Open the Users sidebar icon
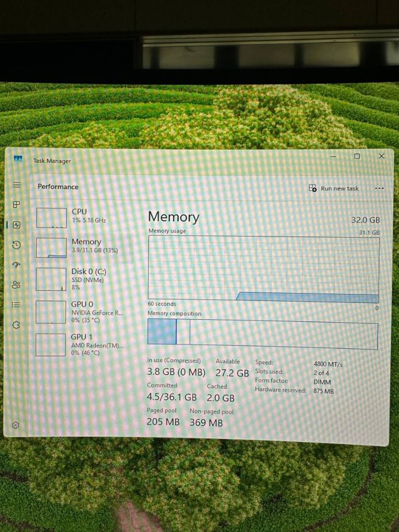This screenshot has height=532, width=399. tap(16, 285)
